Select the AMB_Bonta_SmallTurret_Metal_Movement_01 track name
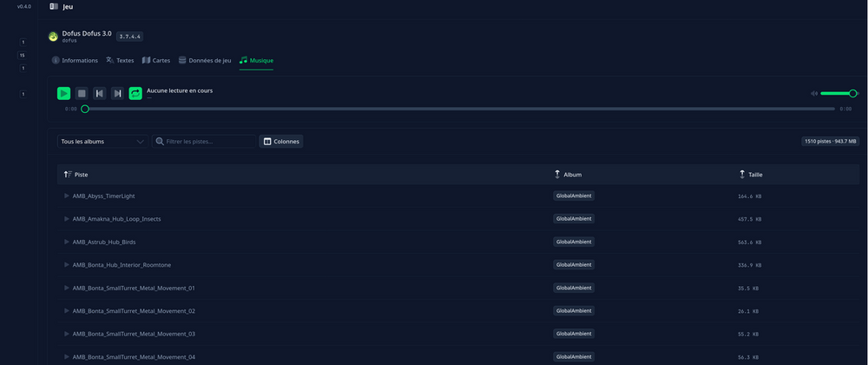Image resolution: width=868 pixels, height=365 pixels. coord(134,288)
